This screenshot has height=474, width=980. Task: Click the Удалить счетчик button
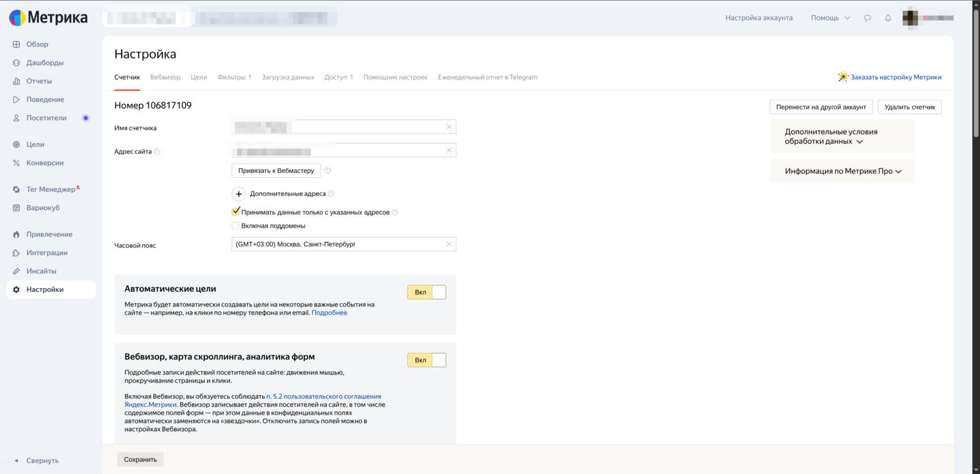click(x=909, y=107)
